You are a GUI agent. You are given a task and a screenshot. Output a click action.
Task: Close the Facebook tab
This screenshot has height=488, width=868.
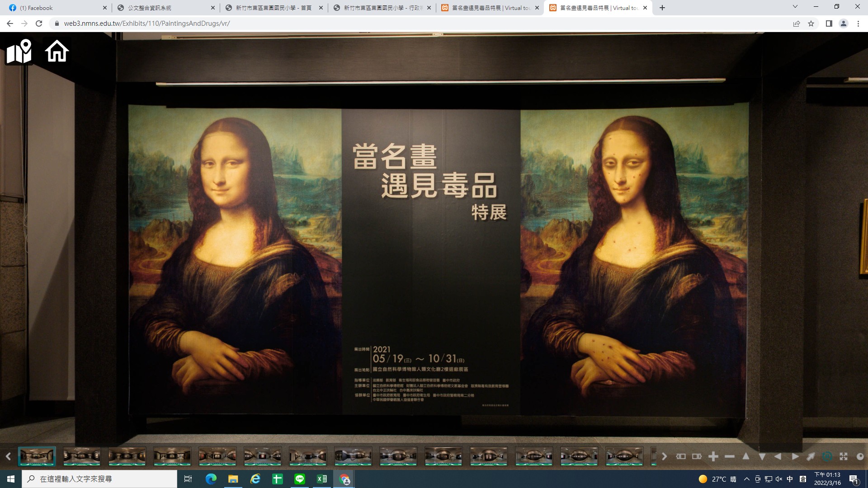[x=104, y=8]
